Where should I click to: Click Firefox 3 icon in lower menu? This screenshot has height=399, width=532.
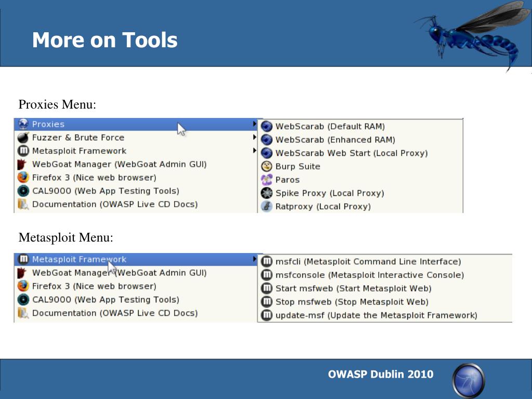pyautogui.click(x=23, y=286)
